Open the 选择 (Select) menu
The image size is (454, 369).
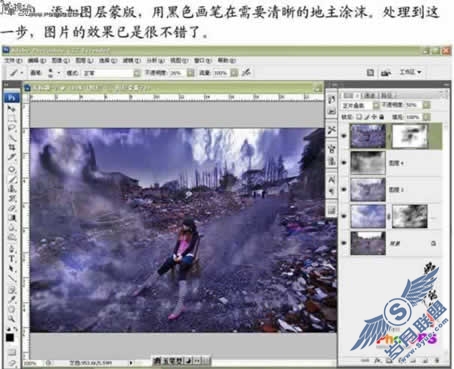pos(108,61)
